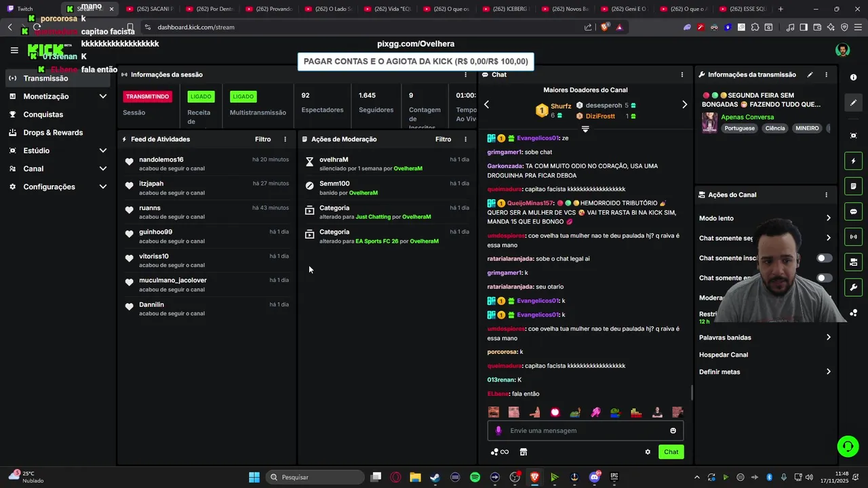Type in the Envie uma mensagem field

point(585,430)
